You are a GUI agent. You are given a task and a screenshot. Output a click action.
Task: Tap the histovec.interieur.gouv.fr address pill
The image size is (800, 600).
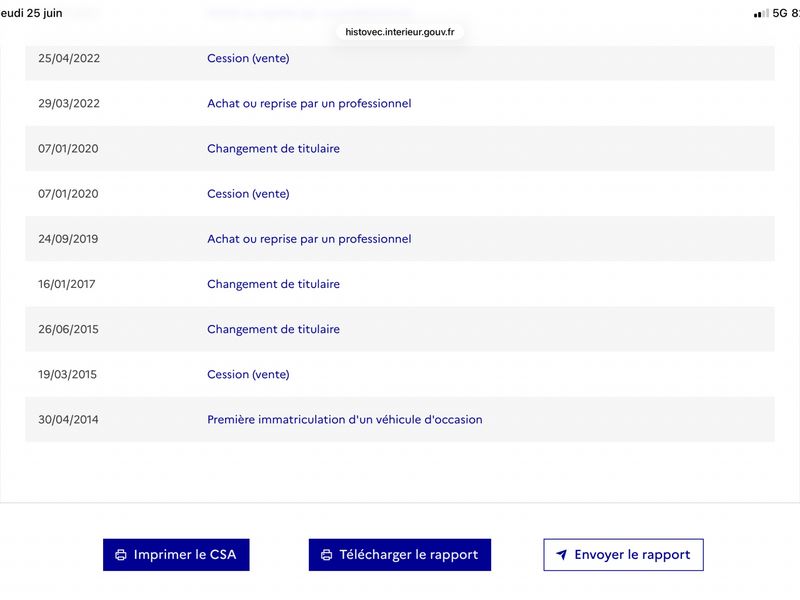pos(399,32)
